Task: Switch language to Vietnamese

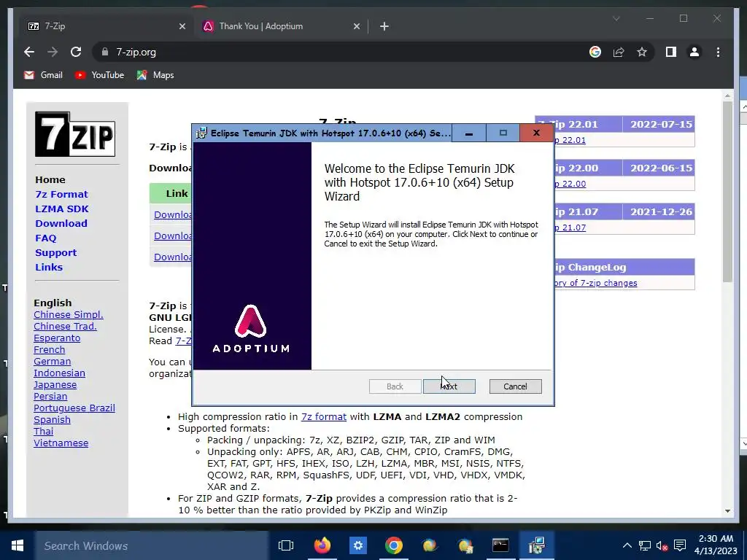Action: [61, 443]
